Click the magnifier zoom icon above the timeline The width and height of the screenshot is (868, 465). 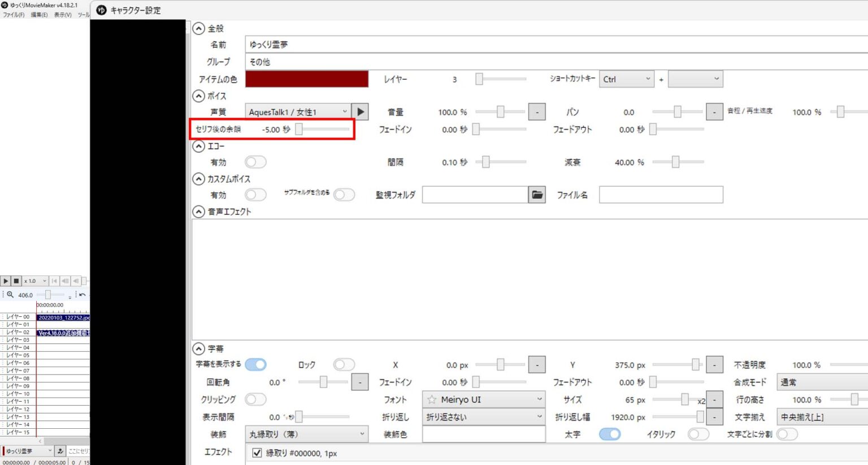(x=11, y=295)
